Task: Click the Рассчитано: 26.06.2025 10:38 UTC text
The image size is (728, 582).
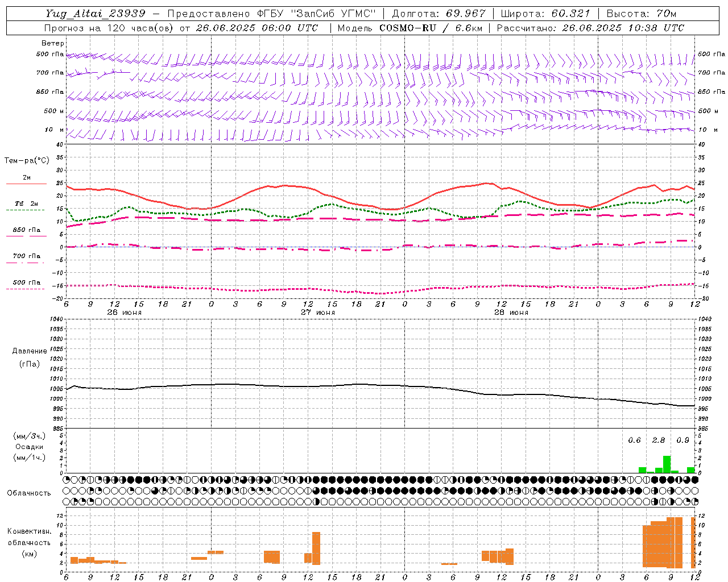Action: [590, 28]
